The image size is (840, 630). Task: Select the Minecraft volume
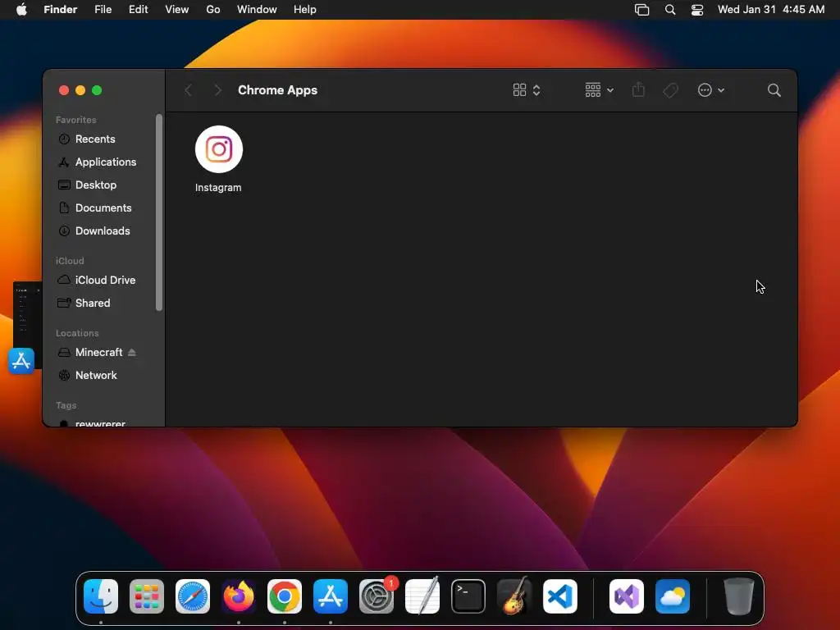98,353
